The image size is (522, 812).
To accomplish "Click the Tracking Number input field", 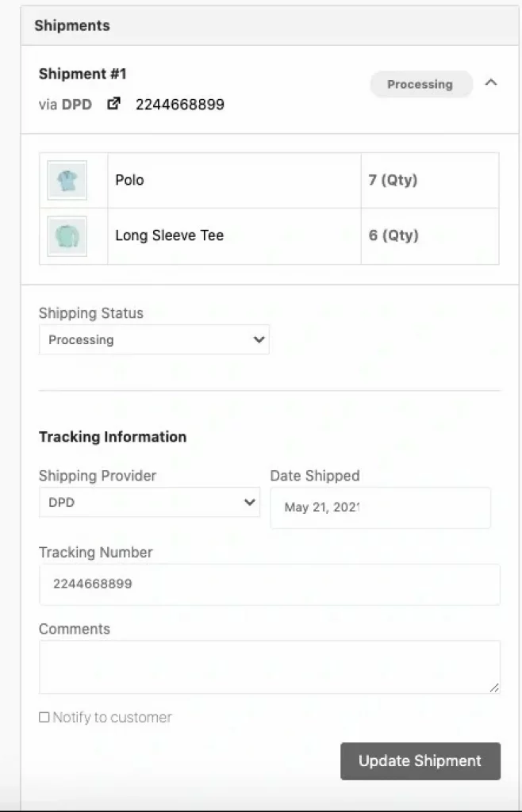I will (x=270, y=584).
